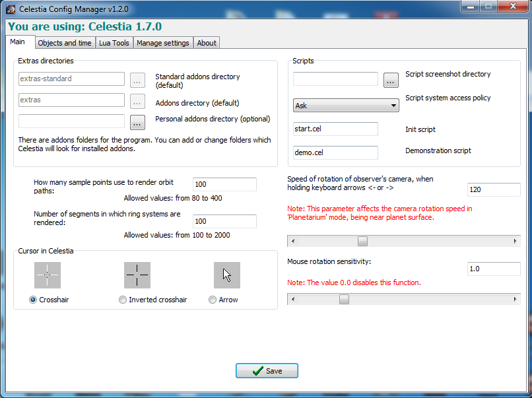Viewport: 532px width, 398px height.
Task: Click the Save button
Action: (x=267, y=370)
